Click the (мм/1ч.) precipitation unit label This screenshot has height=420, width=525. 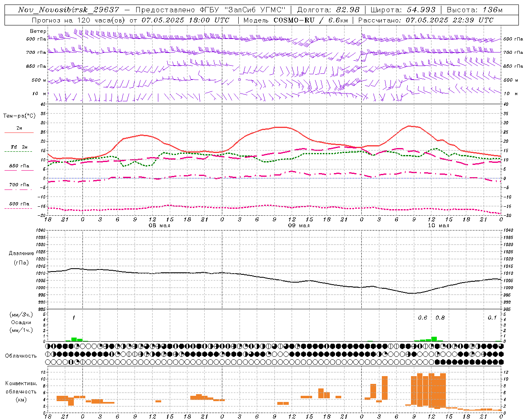[21, 330]
